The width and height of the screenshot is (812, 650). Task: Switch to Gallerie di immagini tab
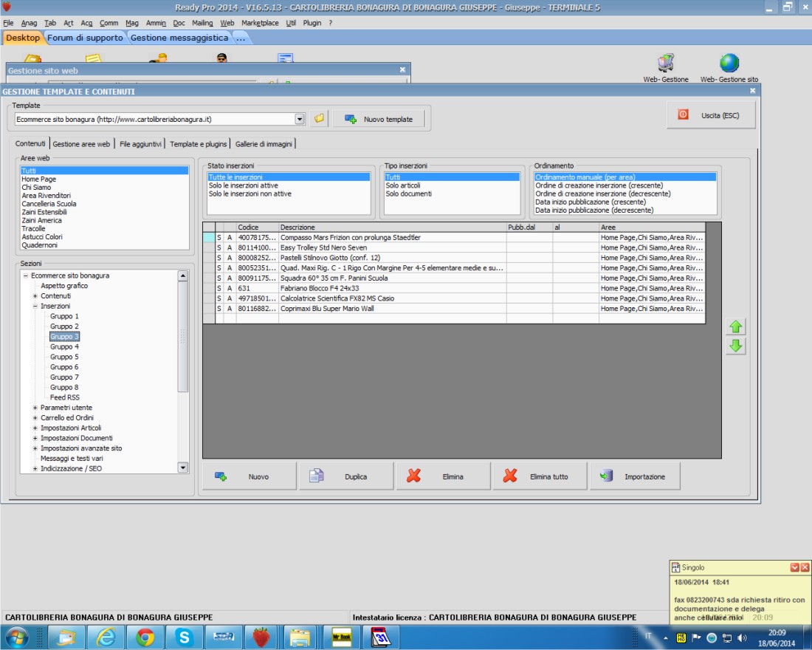pyautogui.click(x=264, y=144)
